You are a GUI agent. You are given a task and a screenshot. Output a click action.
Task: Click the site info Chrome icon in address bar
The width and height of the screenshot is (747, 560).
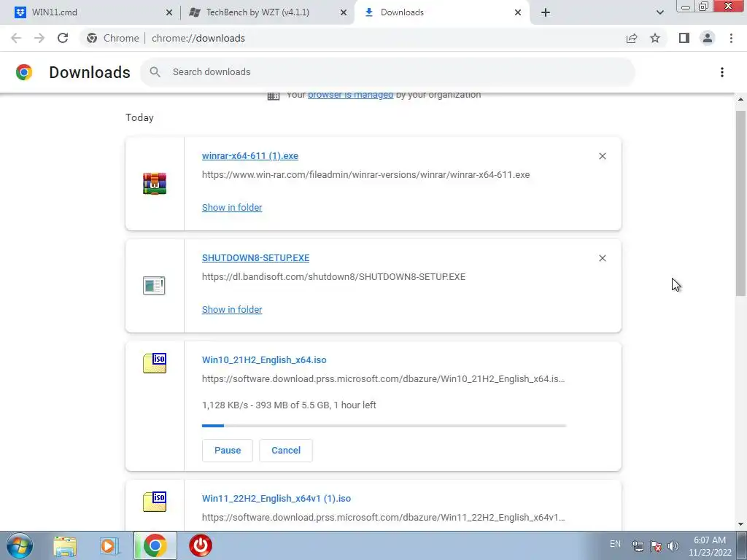[92, 38]
